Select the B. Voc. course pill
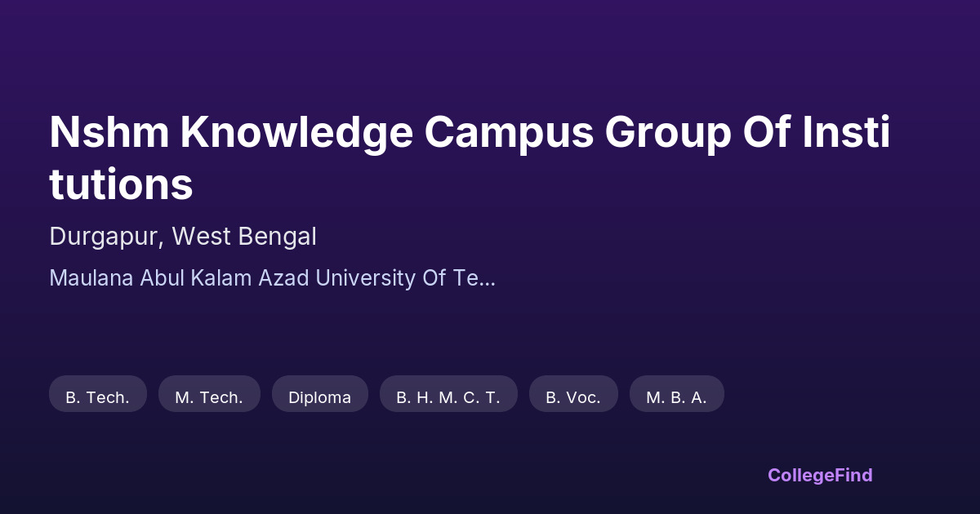Image resolution: width=980 pixels, height=514 pixels. pos(573,397)
